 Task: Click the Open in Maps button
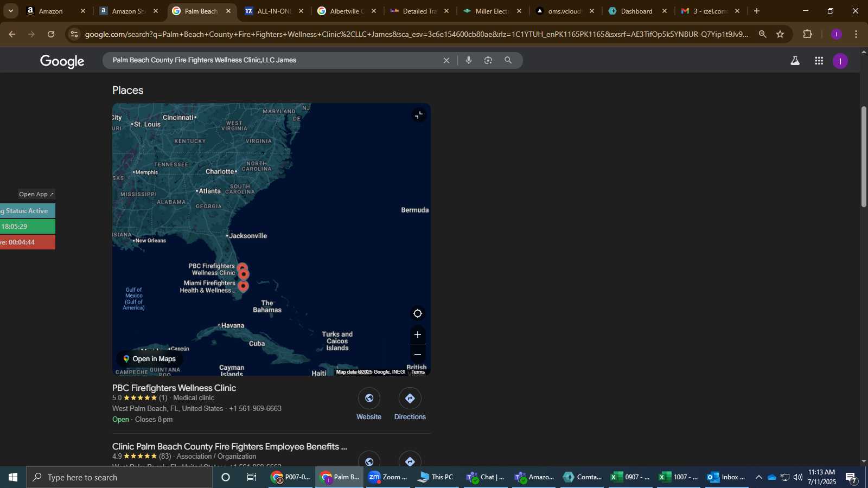(x=150, y=359)
